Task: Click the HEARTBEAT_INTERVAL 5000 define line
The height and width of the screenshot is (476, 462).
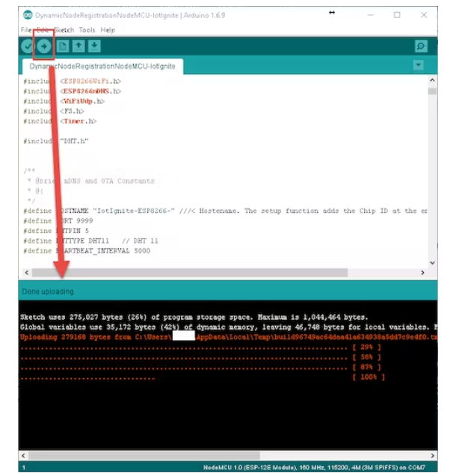Action: tap(87, 251)
